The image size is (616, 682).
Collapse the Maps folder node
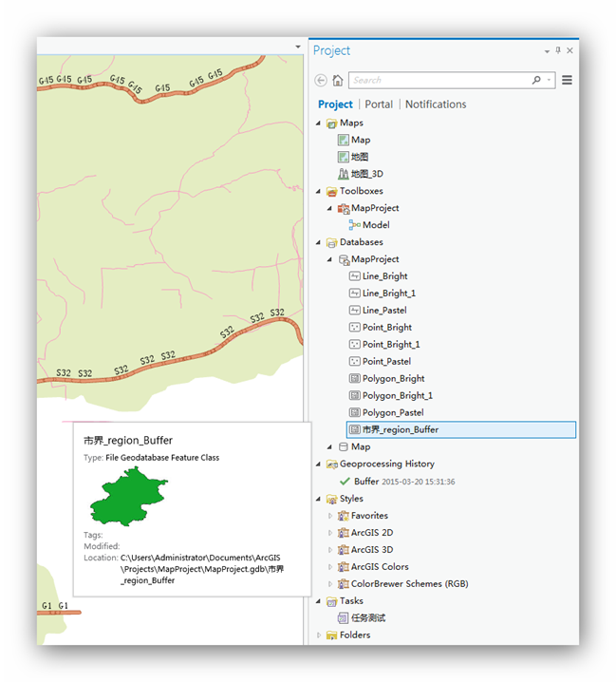(319, 123)
